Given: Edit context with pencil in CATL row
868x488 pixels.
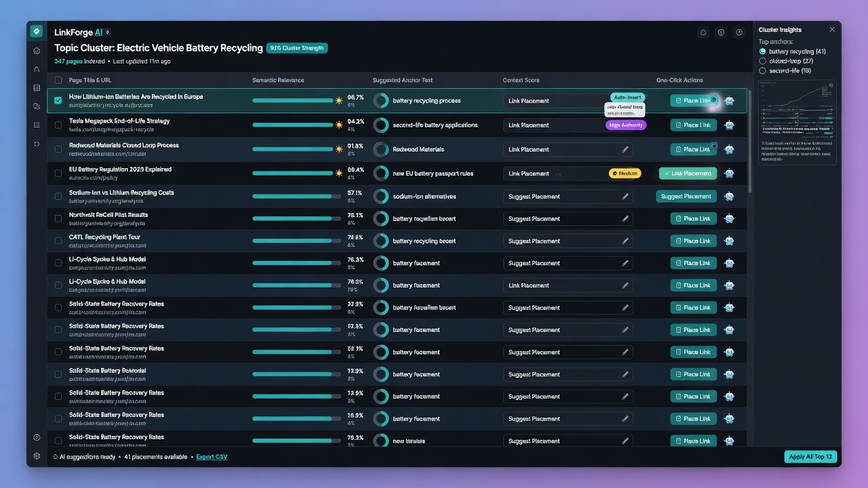Looking at the screenshot, I should pyautogui.click(x=625, y=241).
